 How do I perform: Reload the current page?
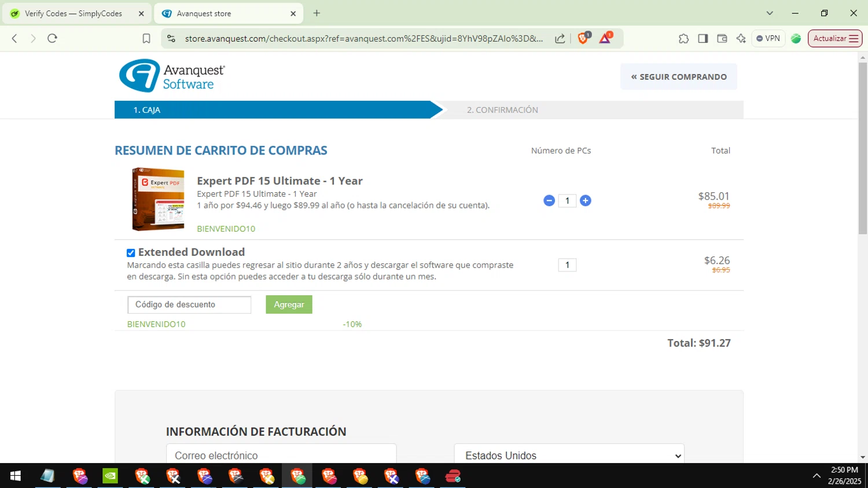(x=52, y=38)
